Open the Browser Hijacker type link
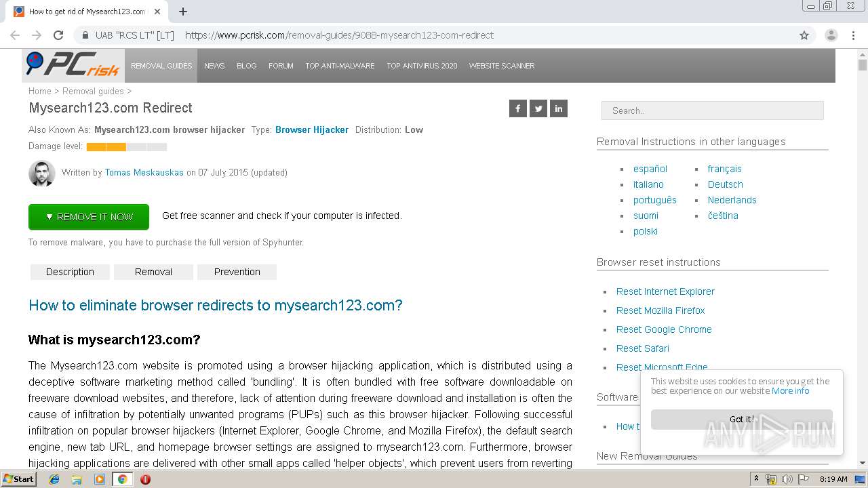This screenshot has height=488, width=868. pyautogui.click(x=312, y=129)
